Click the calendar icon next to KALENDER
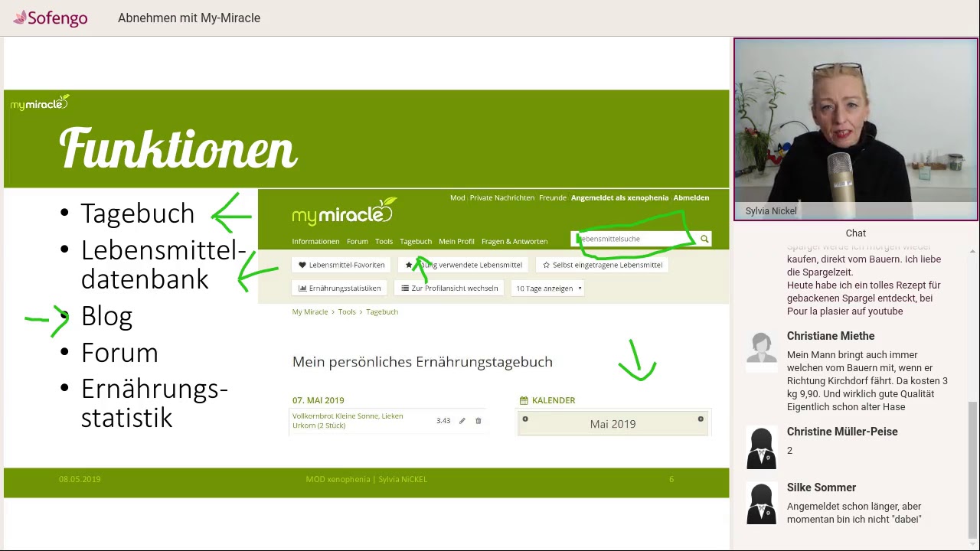Screen dimensions: 980x551 [524, 400]
